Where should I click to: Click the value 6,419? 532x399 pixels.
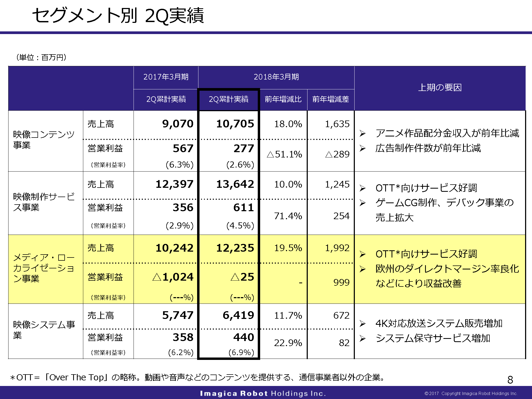238,315
